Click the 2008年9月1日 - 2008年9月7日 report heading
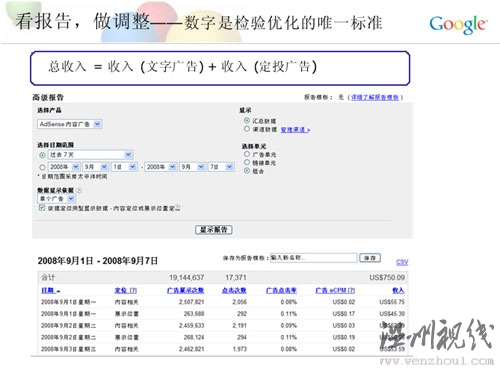This screenshot has width=500, height=373. tap(98, 261)
